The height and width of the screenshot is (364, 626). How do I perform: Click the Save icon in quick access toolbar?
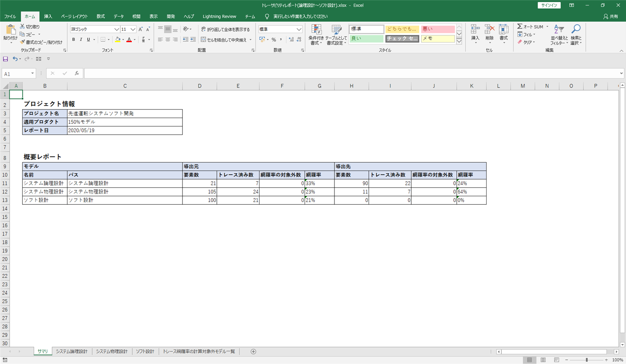(x=5, y=59)
